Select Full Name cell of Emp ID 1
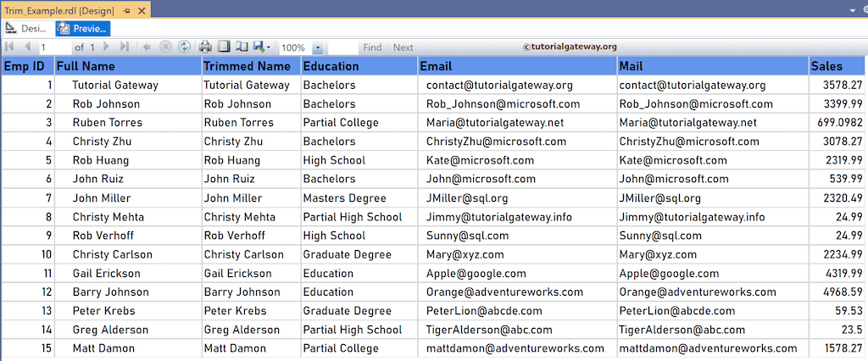Viewport: 868px width, 361px height. click(x=129, y=86)
